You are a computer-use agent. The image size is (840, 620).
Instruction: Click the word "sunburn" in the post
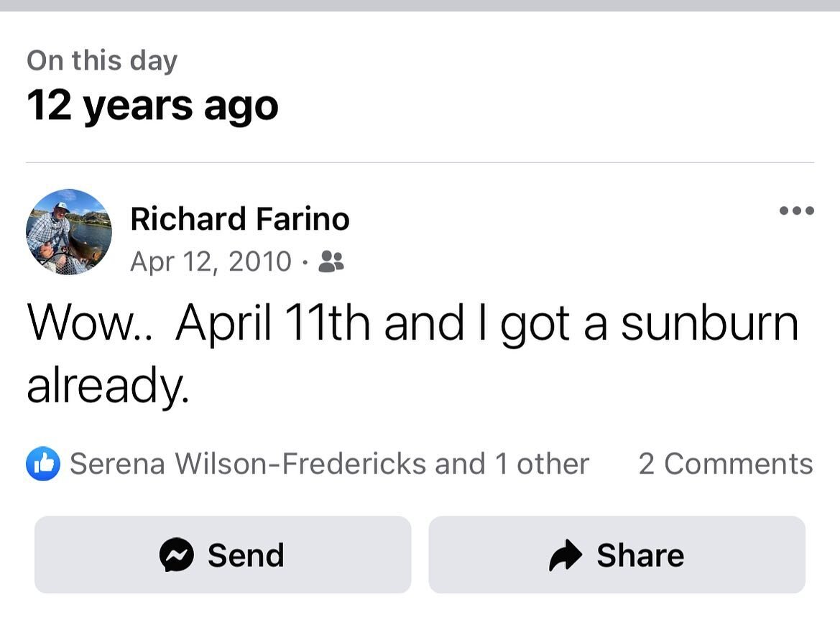(x=710, y=323)
